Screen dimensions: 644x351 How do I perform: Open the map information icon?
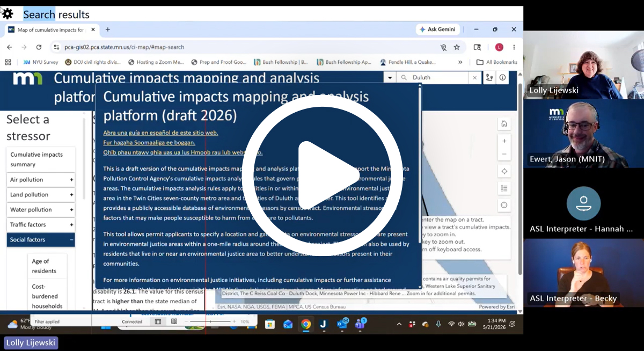point(502,77)
